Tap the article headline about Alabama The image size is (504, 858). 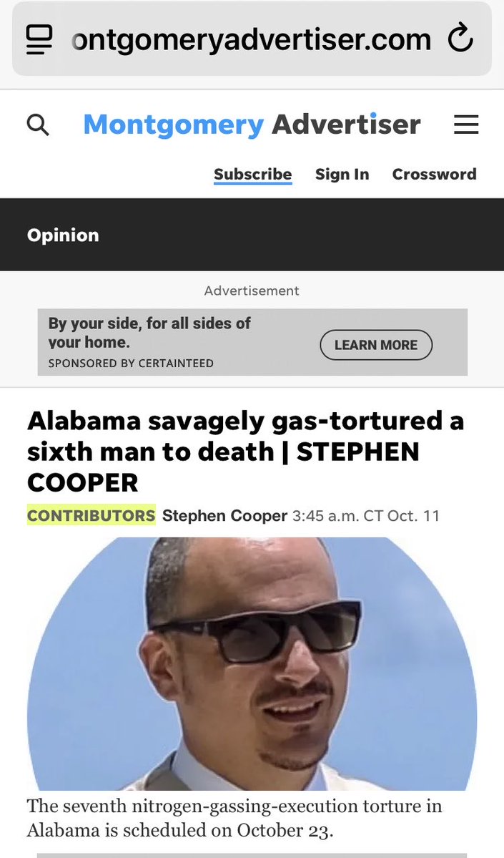tap(245, 452)
